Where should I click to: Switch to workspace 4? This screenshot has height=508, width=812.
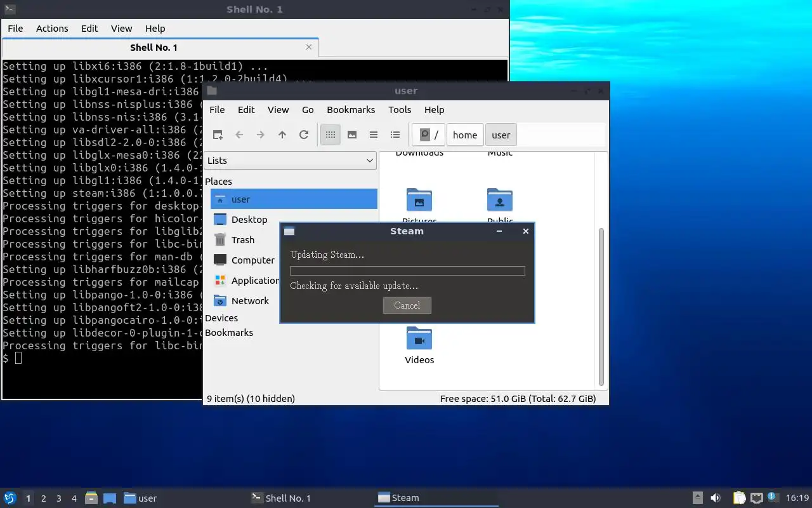click(74, 498)
